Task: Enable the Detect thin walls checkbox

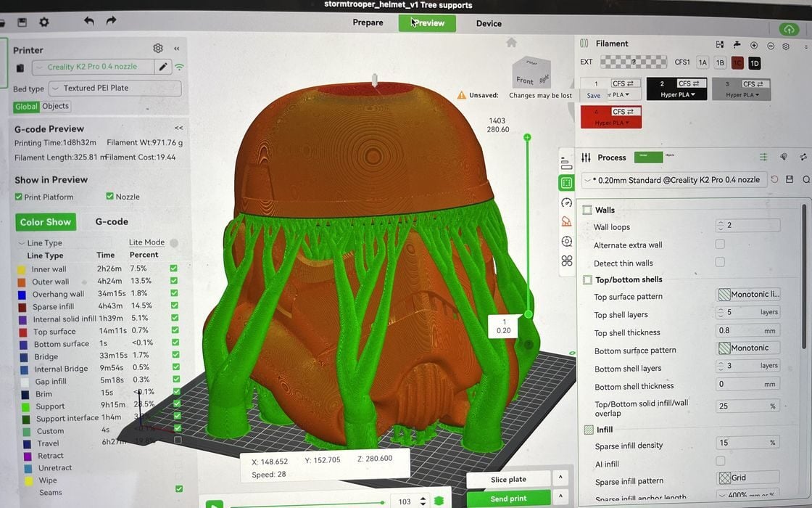Action: point(720,262)
